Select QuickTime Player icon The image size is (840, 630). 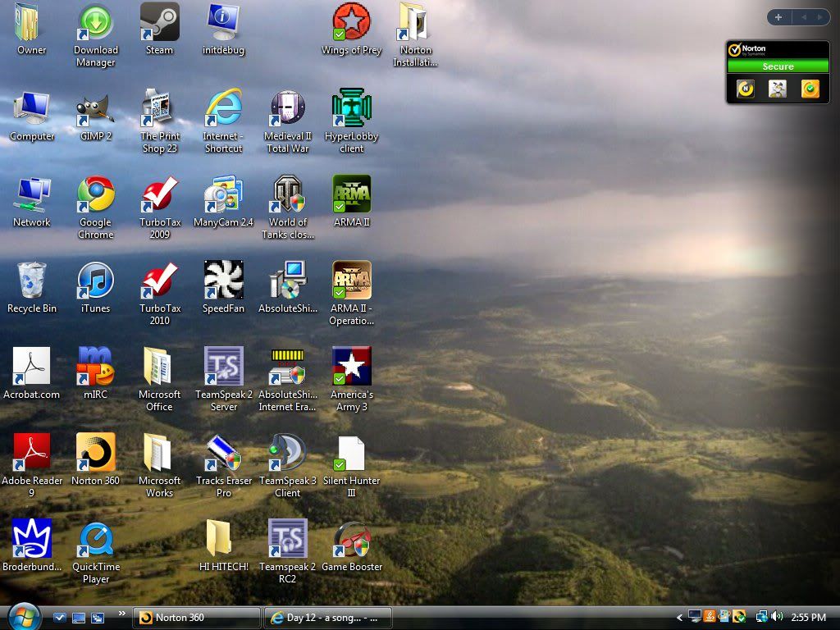coord(95,539)
